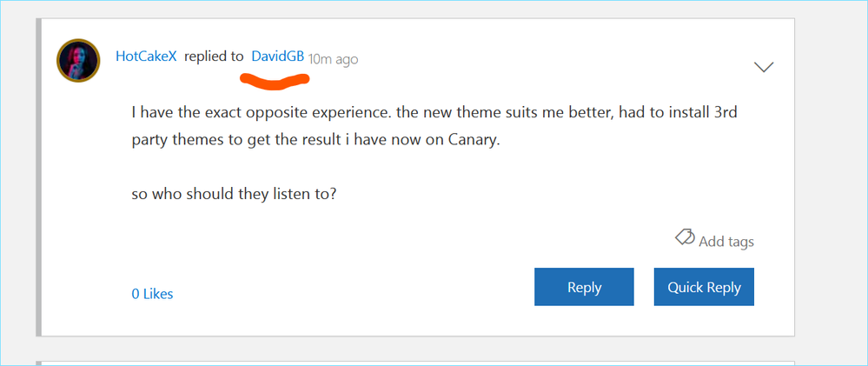Click the post's first paragraph about themes
This screenshot has width=868, height=366.
tap(434, 126)
